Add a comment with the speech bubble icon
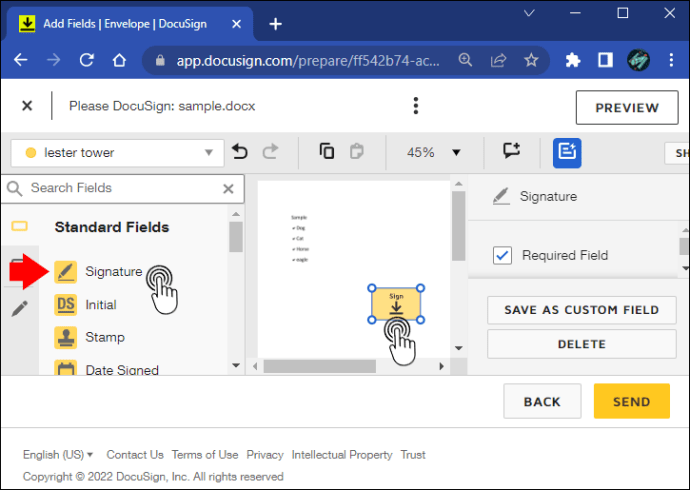690x490 pixels. [511, 150]
